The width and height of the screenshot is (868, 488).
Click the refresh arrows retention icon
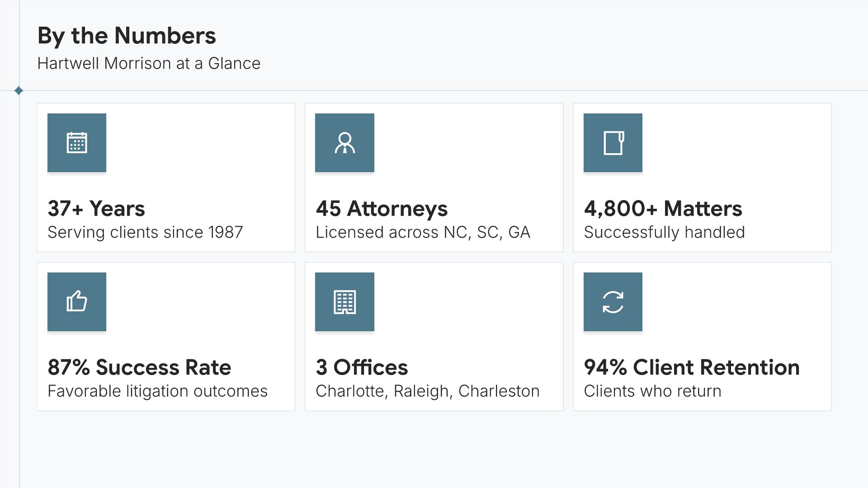(x=613, y=301)
